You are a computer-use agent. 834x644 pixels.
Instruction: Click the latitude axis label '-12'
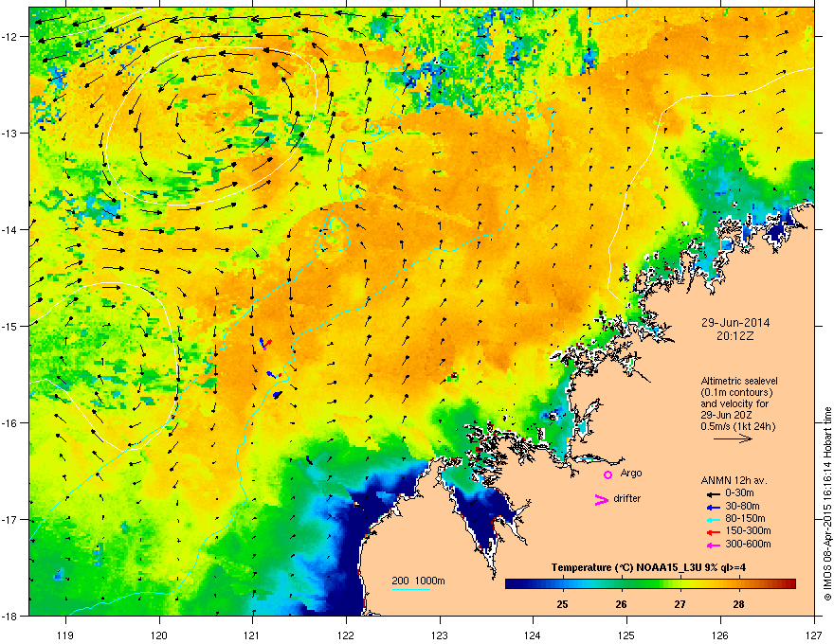[x=10, y=37]
